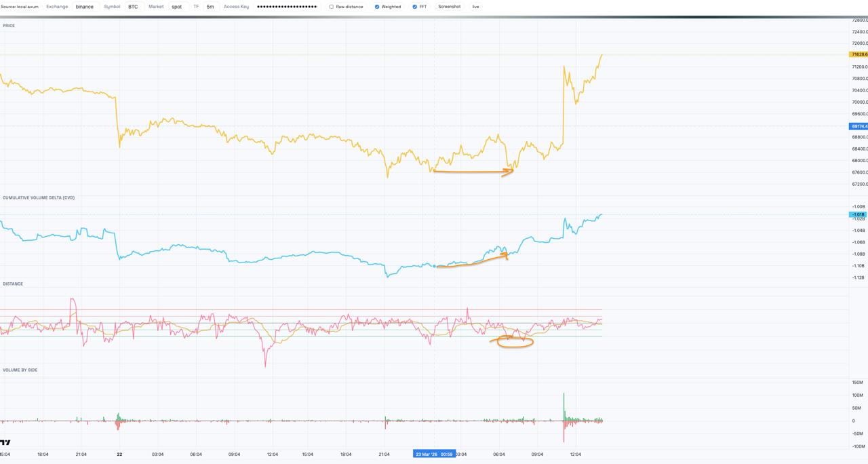The height and width of the screenshot is (464, 868).
Task: Enable the Raw distance checkbox
Action: 332,7
